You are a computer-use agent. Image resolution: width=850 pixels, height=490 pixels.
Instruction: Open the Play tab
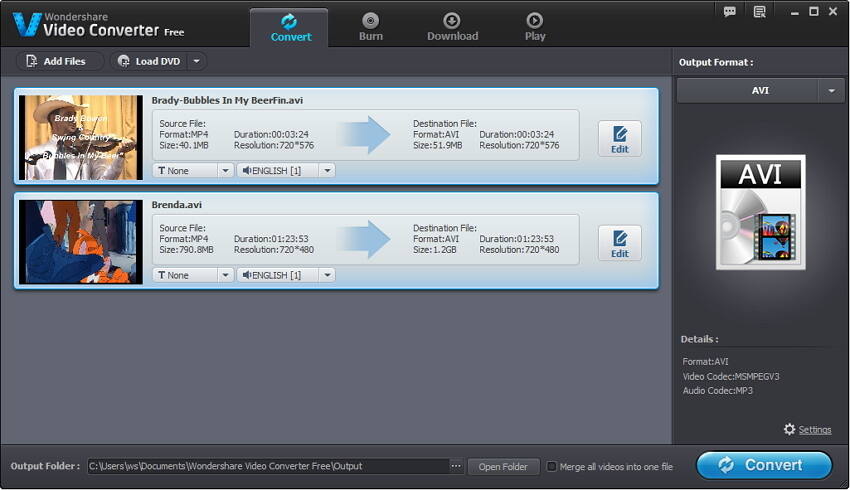[535, 28]
